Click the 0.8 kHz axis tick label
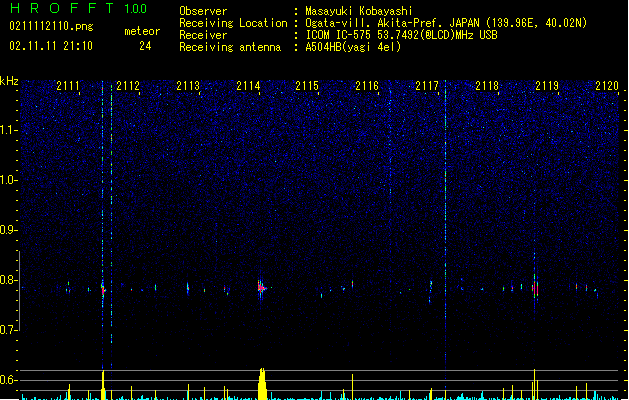This screenshot has width=629, height=400. pos(8,280)
